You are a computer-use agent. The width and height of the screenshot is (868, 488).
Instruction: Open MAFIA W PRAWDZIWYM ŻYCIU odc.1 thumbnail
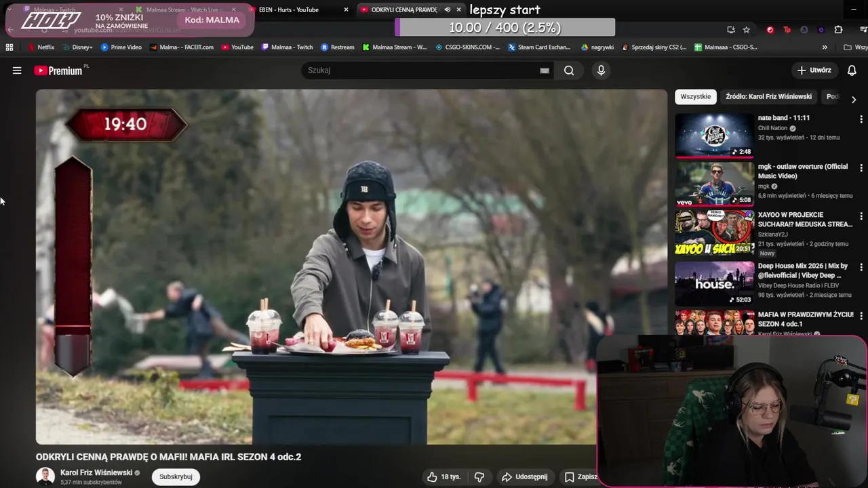pyautogui.click(x=714, y=323)
